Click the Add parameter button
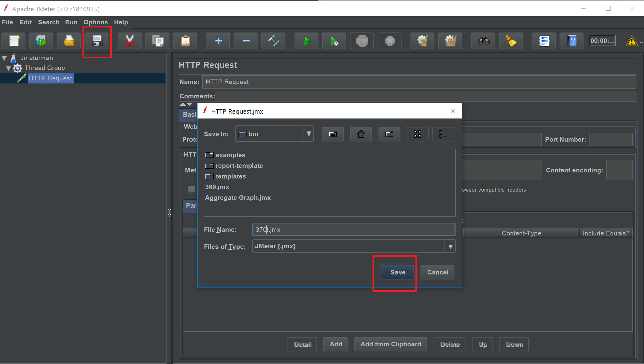The width and height of the screenshot is (644, 364). [x=336, y=344]
